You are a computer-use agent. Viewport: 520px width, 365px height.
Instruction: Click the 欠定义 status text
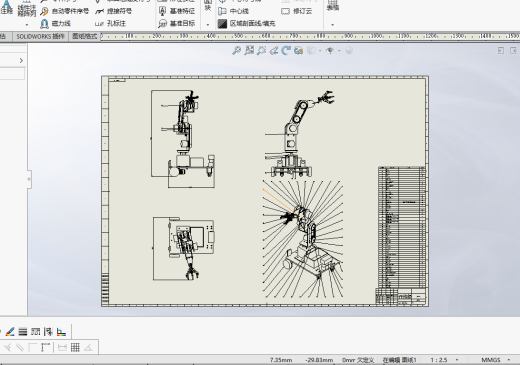pyautogui.click(x=366, y=360)
